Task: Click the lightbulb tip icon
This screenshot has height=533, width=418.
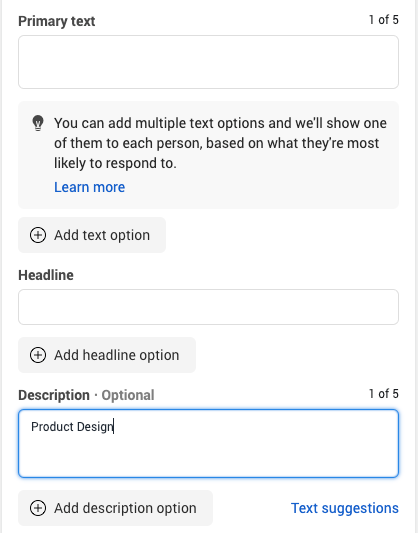Action: point(38,123)
